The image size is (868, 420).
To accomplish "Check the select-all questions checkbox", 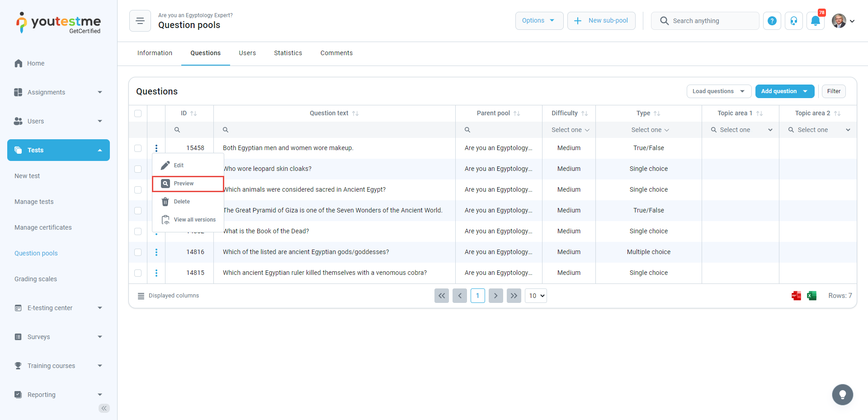I will 138,113.
